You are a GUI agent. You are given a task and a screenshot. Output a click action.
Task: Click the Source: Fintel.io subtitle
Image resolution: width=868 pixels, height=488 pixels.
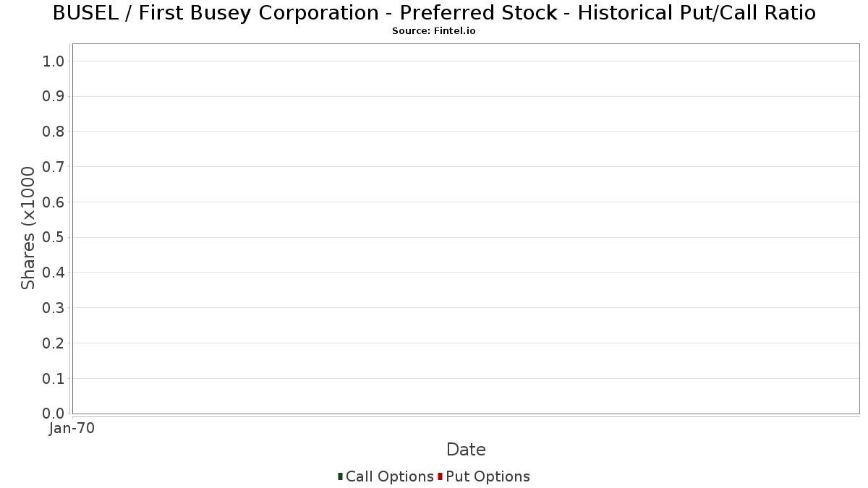click(434, 31)
